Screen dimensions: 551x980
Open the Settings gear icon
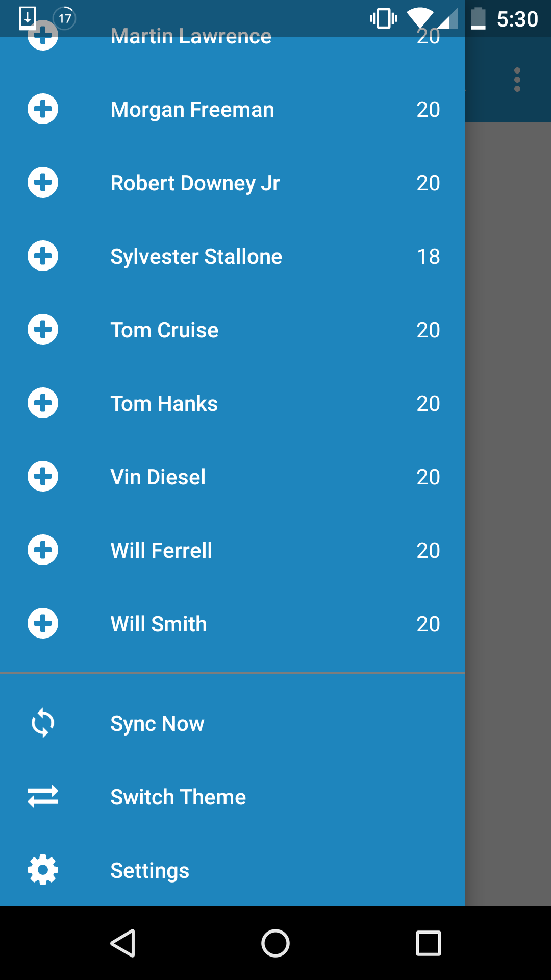click(43, 870)
